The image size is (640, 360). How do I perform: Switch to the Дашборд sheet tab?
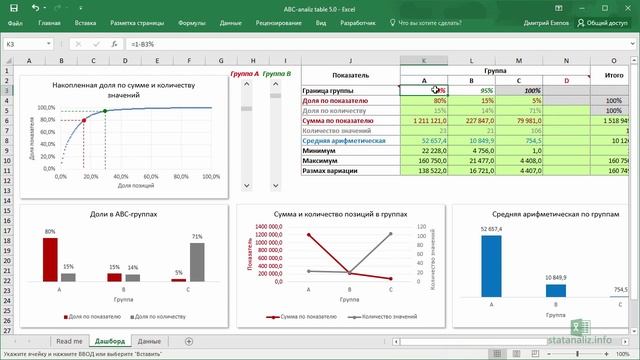click(110, 341)
